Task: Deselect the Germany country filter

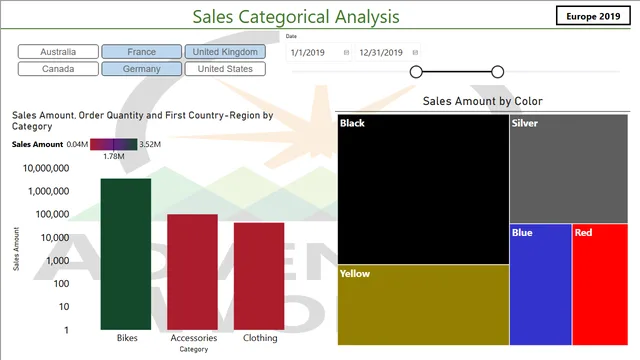Action: click(142, 69)
